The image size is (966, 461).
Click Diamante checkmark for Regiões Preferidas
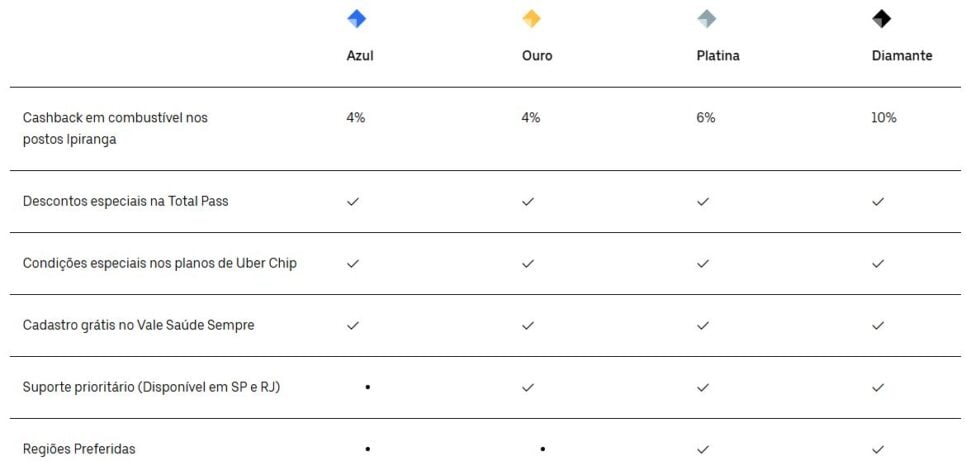coord(878,449)
